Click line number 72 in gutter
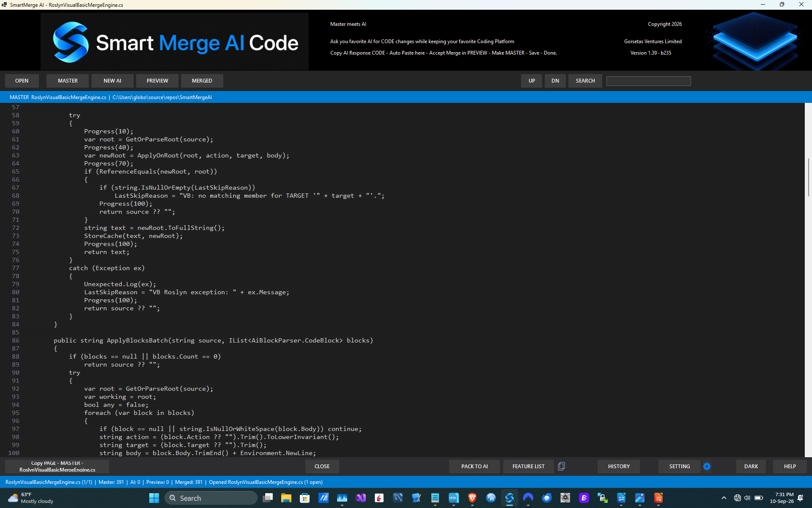The width and height of the screenshot is (812, 508). click(x=16, y=228)
